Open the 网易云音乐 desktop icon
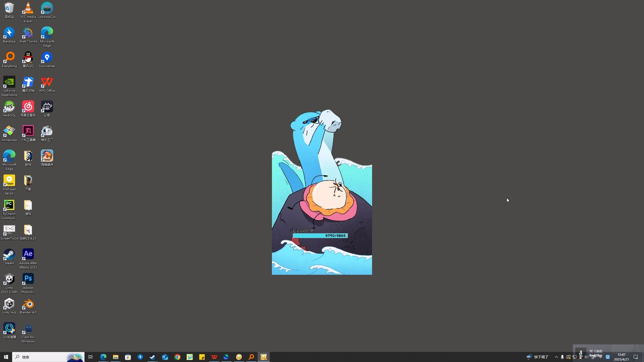Screen dimensions: 644x362 pyautogui.click(x=28, y=109)
